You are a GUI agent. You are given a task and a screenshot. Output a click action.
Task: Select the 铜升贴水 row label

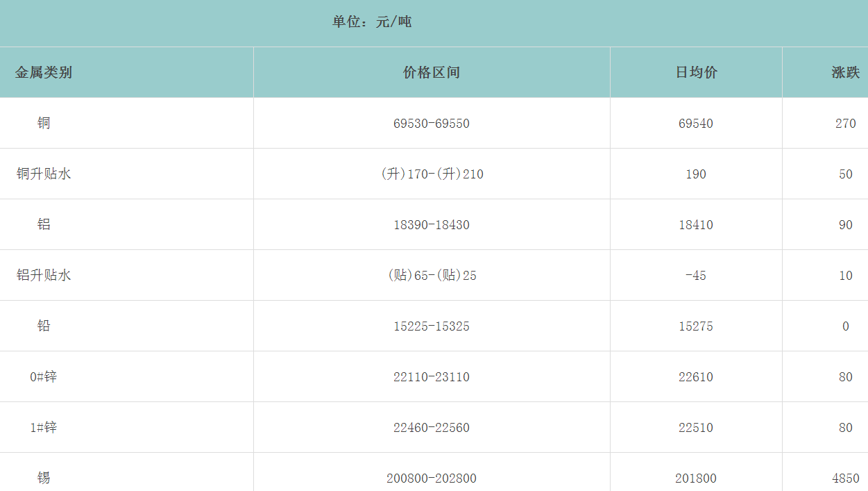tap(44, 174)
